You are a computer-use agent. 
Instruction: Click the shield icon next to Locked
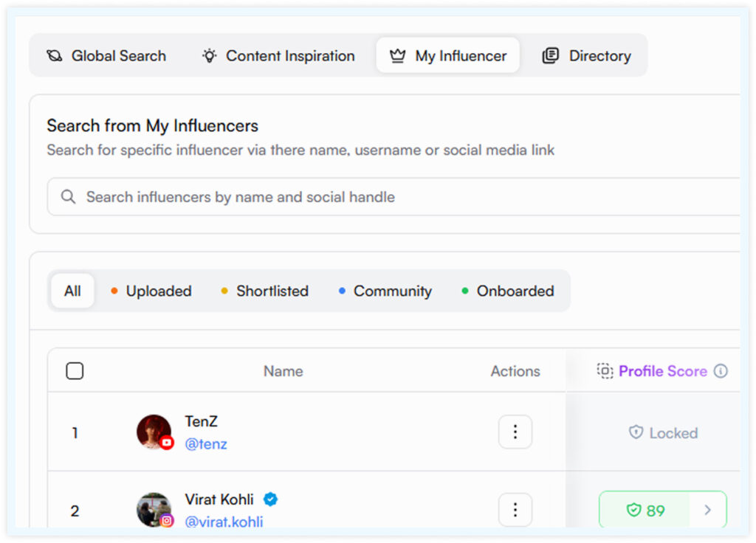636,432
